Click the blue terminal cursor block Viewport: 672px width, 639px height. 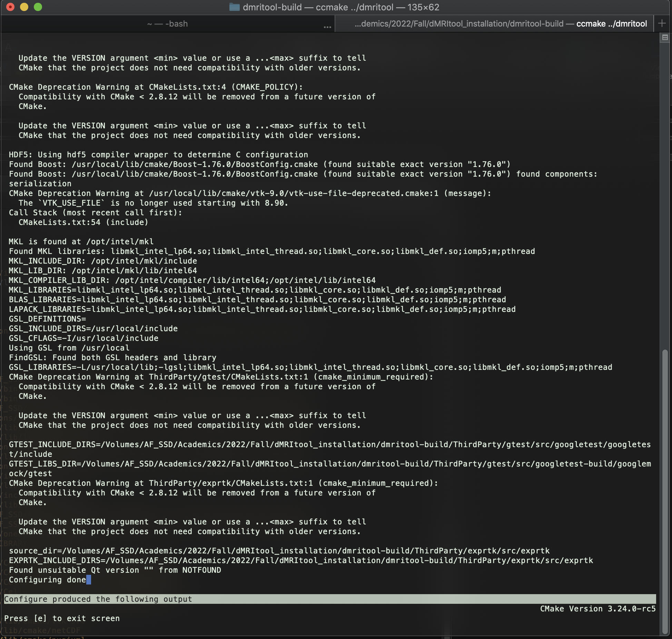click(89, 580)
